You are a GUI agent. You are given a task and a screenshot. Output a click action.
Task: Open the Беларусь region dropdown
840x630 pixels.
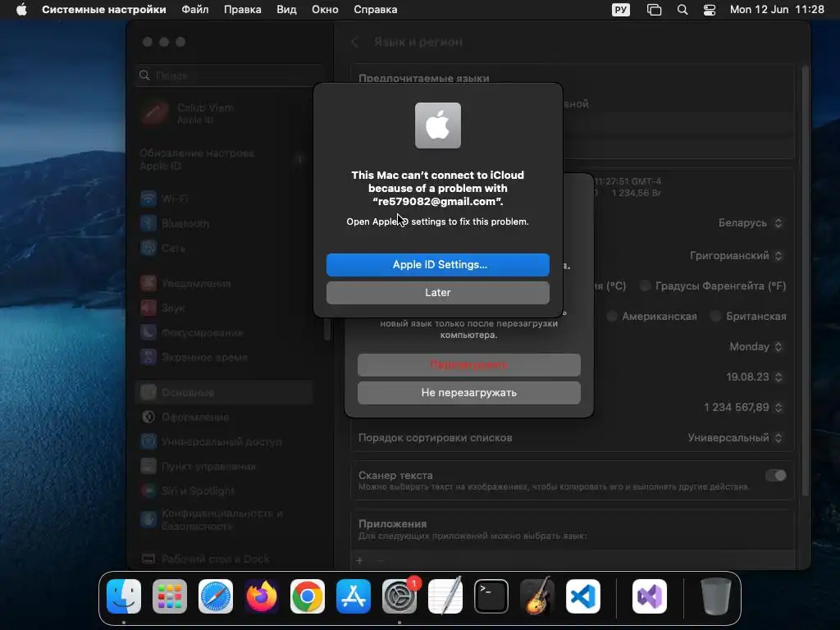[x=750, y=223]
